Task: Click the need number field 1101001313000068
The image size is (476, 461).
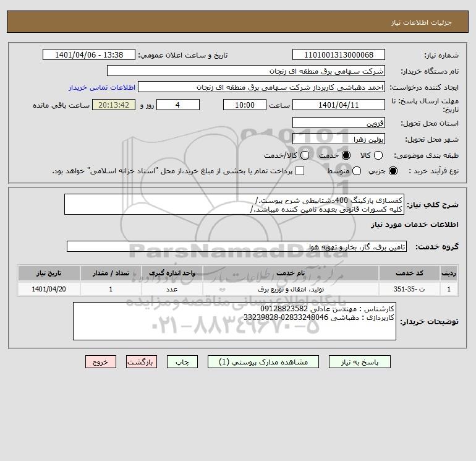Action: 339,54
